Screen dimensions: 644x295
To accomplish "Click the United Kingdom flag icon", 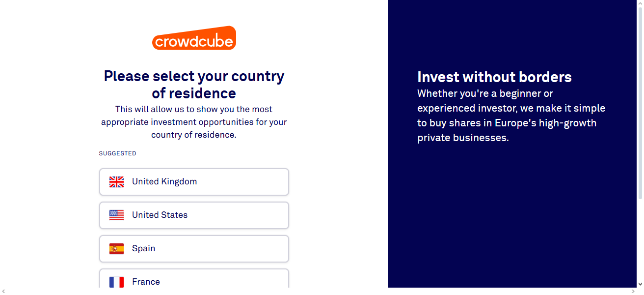I will (x=116, y=181).
